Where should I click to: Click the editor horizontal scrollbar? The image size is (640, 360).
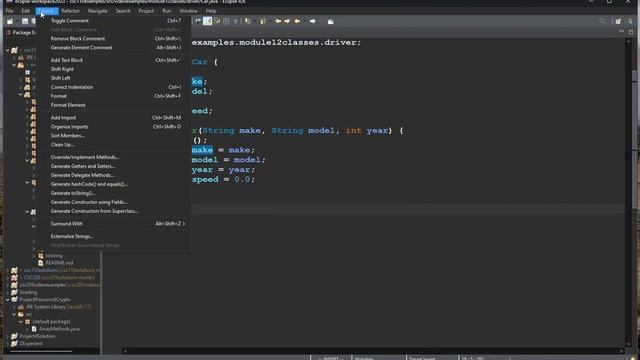(x=373, y=351)
